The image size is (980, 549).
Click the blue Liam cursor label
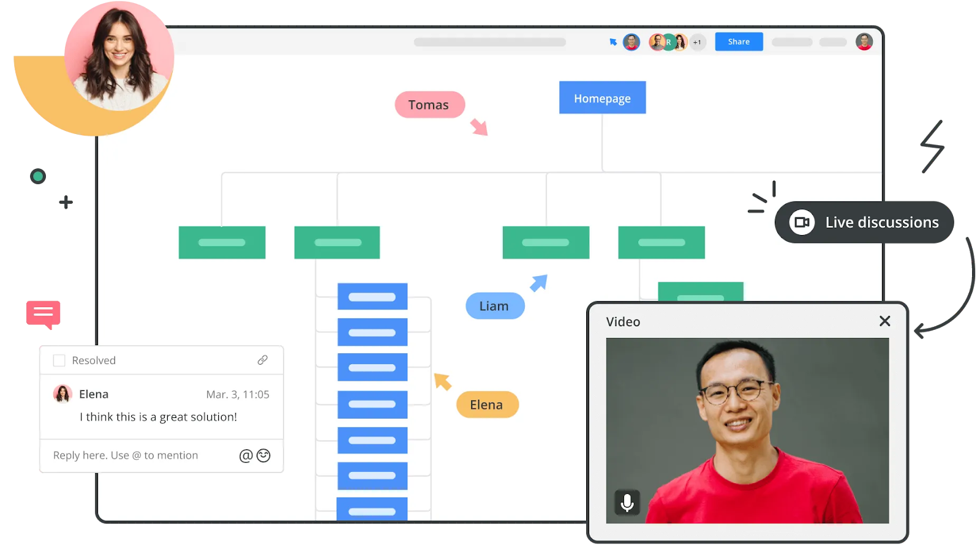tap(494, 306)
